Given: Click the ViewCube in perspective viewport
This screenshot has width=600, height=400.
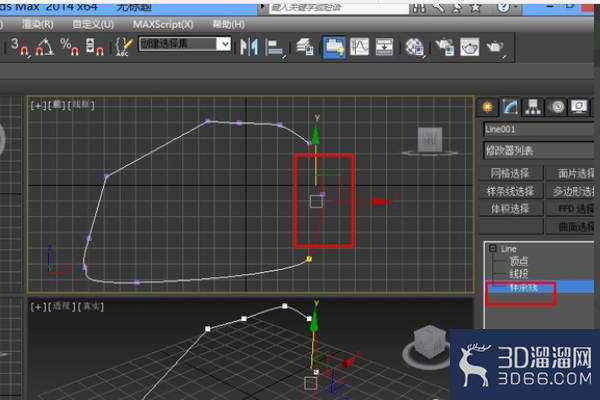Looking at the screenshot, I should pyautogui.click(x=429, y=343).
